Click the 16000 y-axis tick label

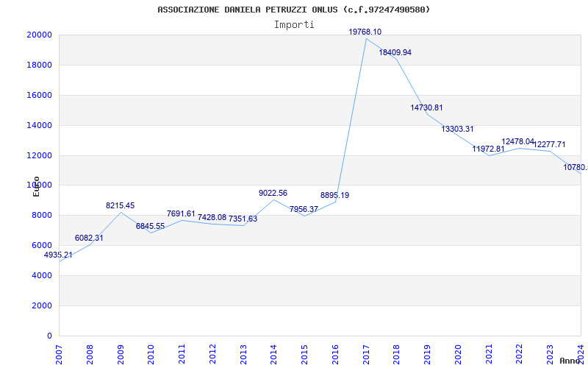[x=39, y=95]
